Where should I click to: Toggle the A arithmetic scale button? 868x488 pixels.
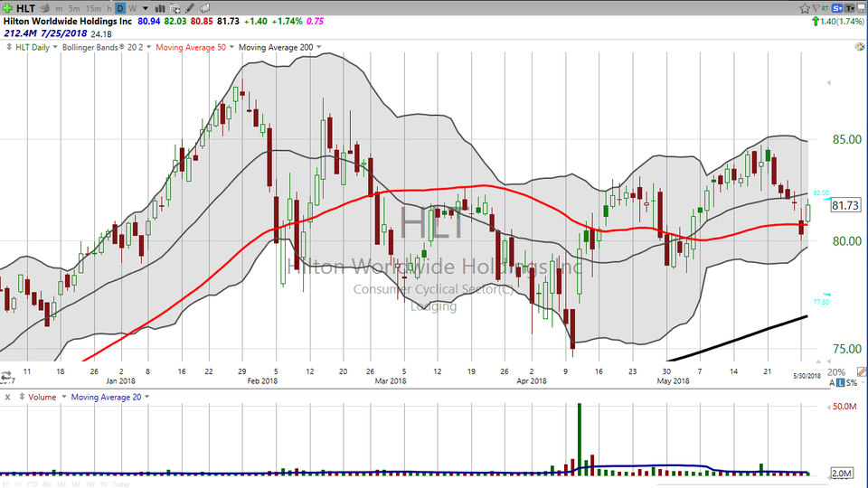point(831,383)
